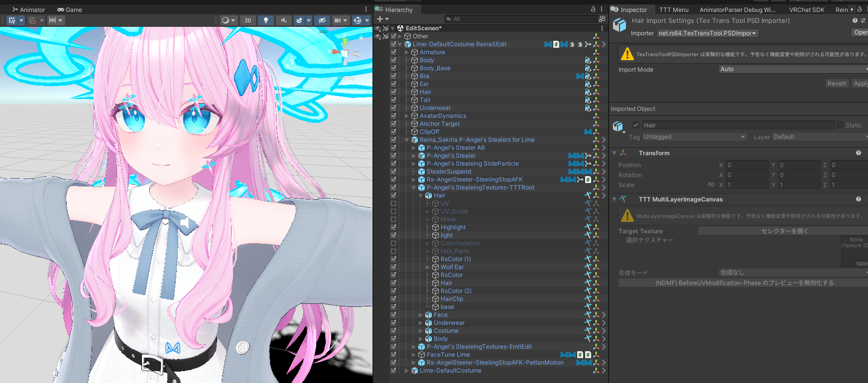Switch to the Game tab
The height and width of the screenshot is (383, 868).
click(x=70, y=9)
